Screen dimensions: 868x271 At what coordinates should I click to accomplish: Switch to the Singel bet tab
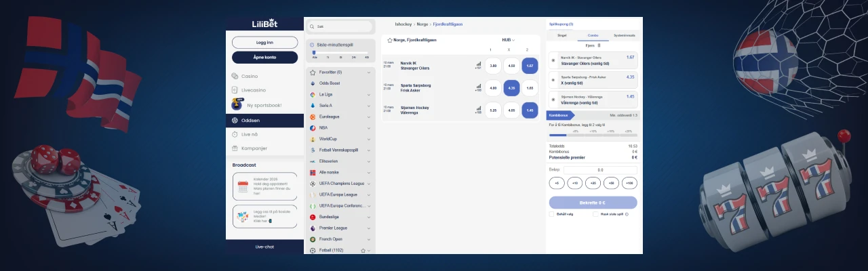pyautogui.click(x=561, y=35)
